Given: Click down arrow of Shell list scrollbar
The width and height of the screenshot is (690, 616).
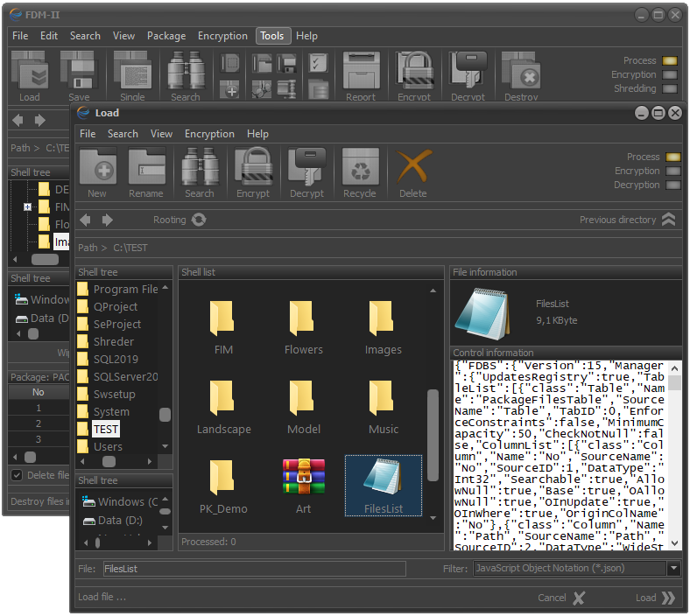Looking at the screenshot, I should click(x=433, y=518).
